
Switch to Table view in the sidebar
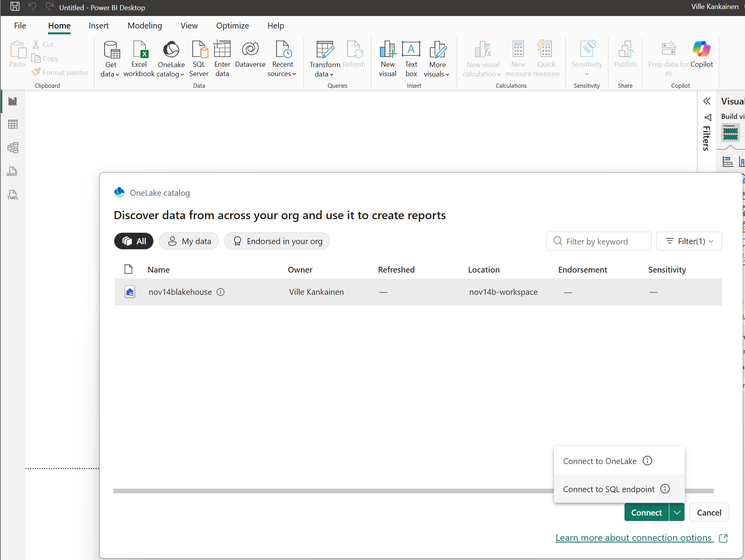(13, 124)
